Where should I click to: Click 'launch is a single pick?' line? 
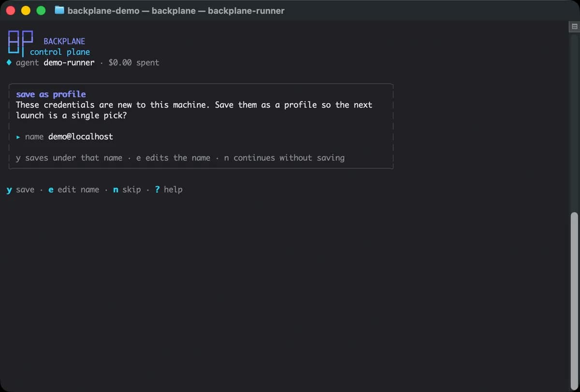[72, 116]
